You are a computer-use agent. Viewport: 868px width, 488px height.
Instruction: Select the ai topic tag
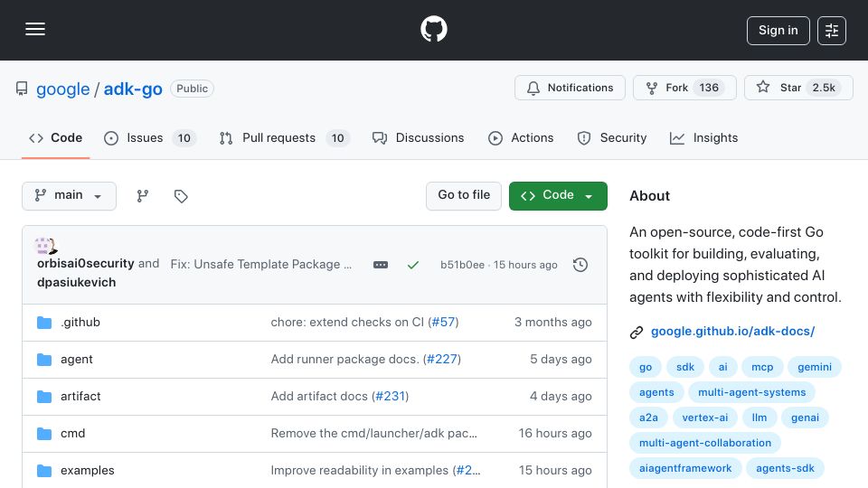coord(723,367)
